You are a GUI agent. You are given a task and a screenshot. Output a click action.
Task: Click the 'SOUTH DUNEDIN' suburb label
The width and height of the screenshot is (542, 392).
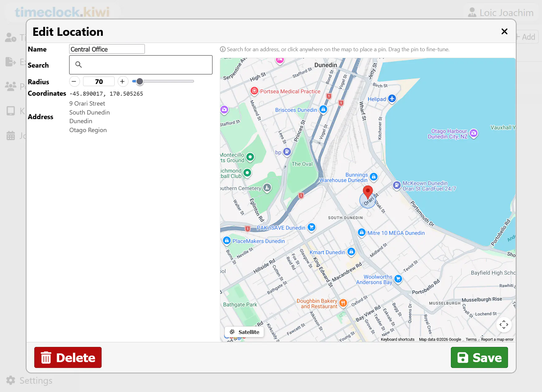pyautogui.click(x=345, y=218)
